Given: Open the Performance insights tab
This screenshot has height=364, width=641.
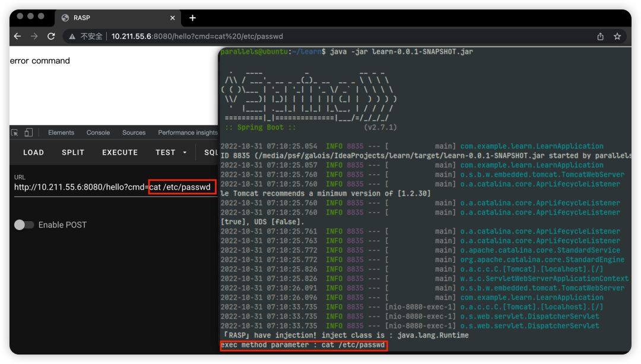Looking at the screenshot, I should pos(188,133).
